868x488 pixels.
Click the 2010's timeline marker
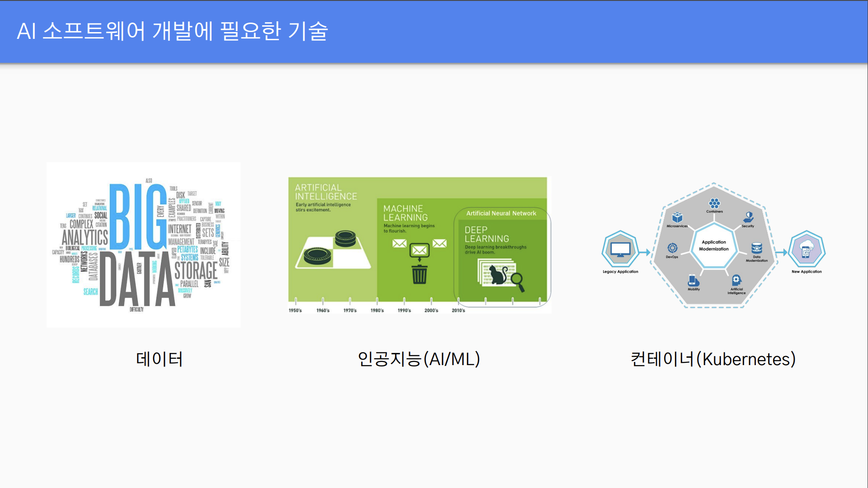(458, 310)
